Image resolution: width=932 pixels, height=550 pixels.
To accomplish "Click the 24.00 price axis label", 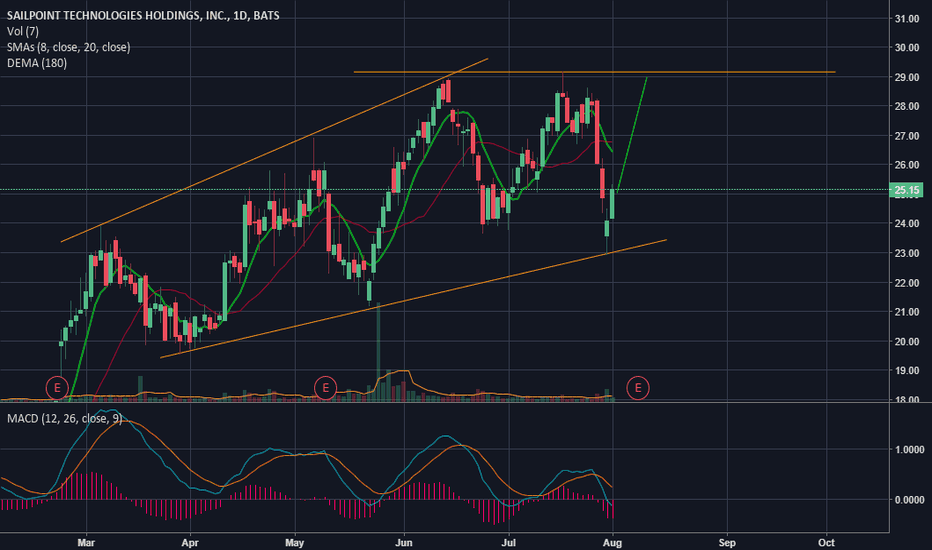I will (906, 224).
